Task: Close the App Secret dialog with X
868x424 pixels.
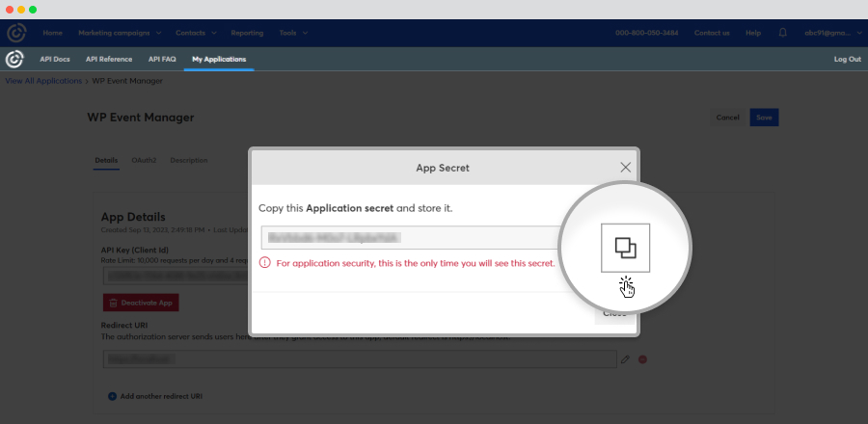Action: tap(626, 168)
